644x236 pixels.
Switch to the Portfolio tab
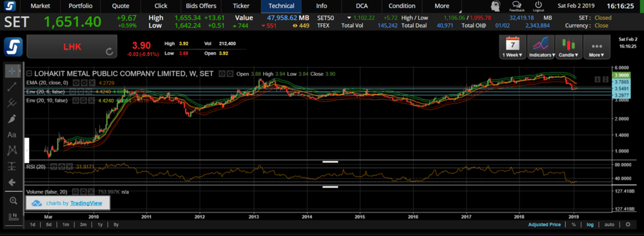[x=80, y=6]
